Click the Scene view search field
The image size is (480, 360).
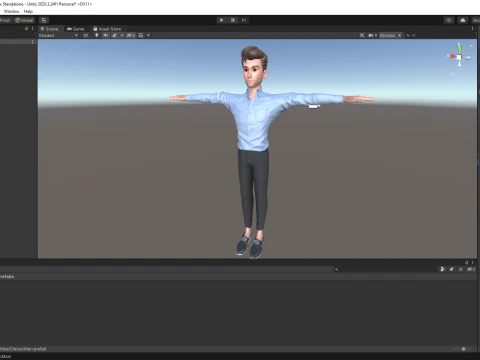[x=439, y=35]
